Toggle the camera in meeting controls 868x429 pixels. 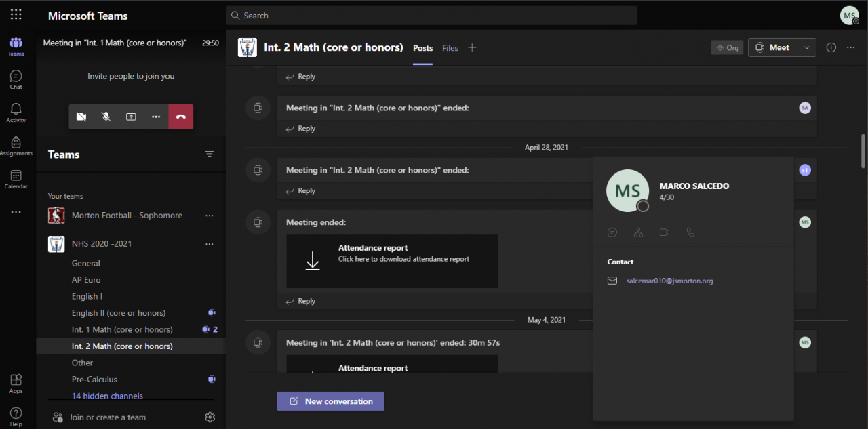tap(81, 117)
